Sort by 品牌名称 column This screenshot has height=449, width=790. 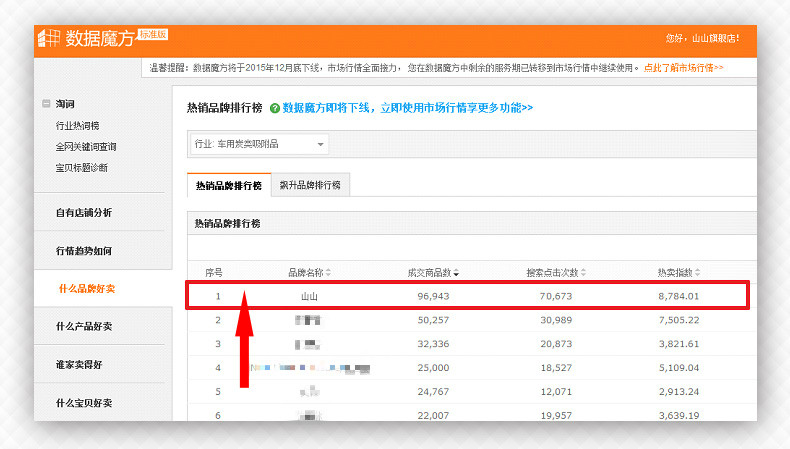(x=309, y=273)
